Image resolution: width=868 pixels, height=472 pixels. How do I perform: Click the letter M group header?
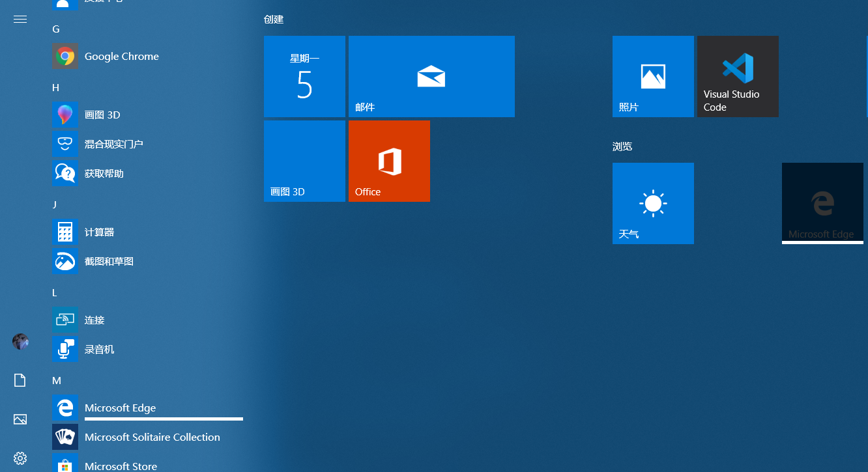[57, 380]
